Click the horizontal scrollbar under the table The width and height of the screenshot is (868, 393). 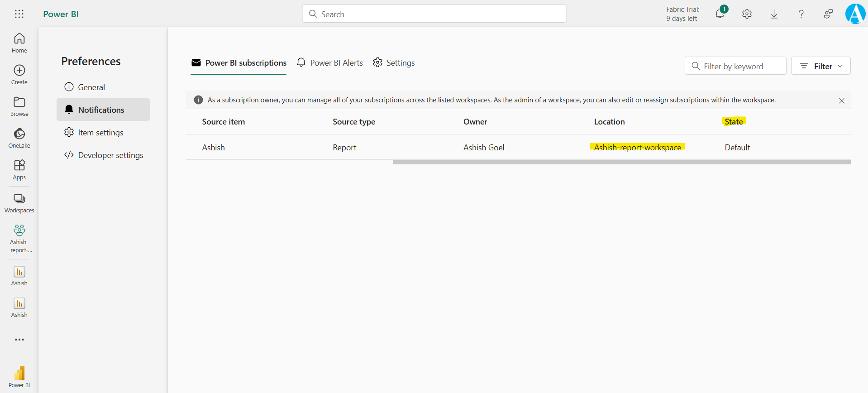[x=621, y=162]
